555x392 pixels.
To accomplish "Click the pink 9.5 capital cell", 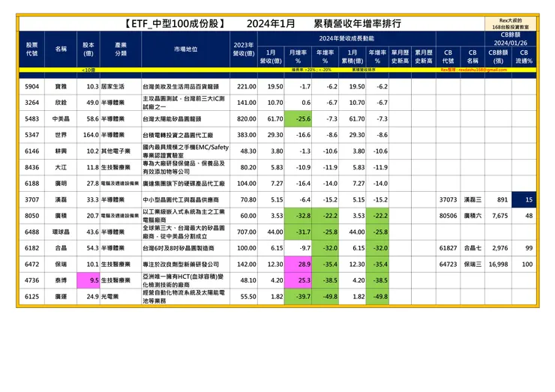I will (88, 280).
